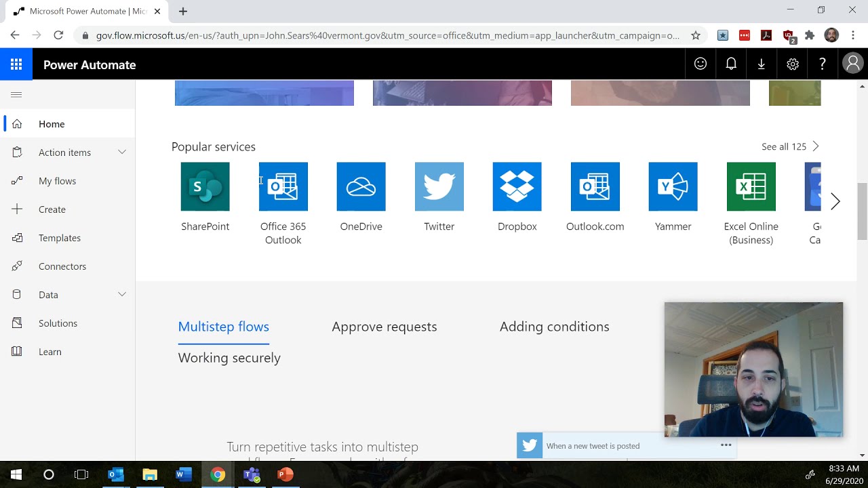Bookmark this page with the star

(x=696, y=35)
